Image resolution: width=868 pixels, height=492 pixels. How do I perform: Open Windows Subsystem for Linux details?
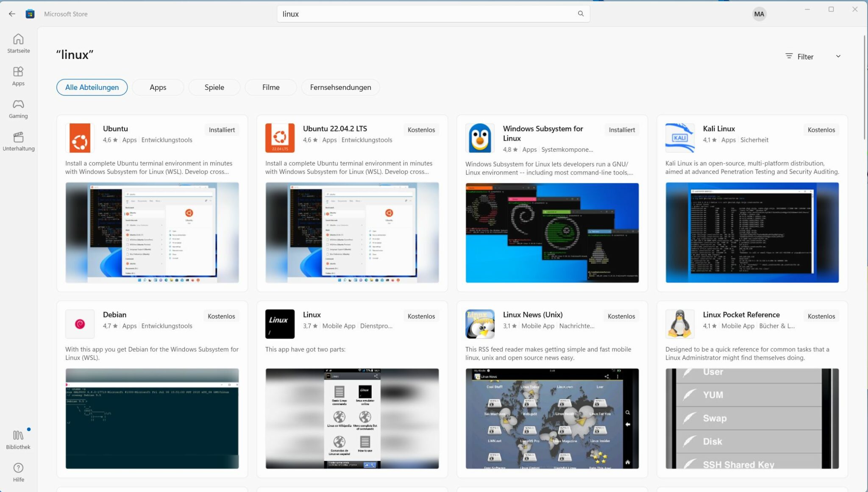click(x=543, y=133)
